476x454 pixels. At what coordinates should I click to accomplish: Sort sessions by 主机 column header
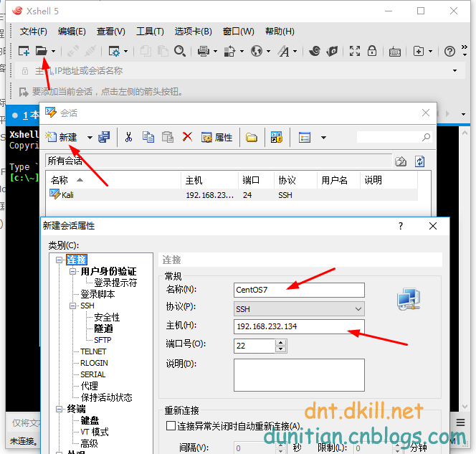209,180
